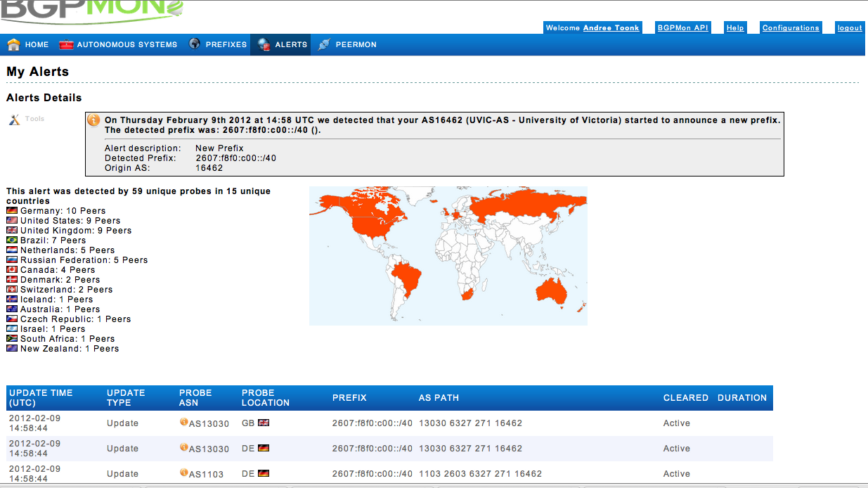The width and height of the screenshot is (868, 488).
Task: Click the Germany flag in the country list
Action: 11,210
